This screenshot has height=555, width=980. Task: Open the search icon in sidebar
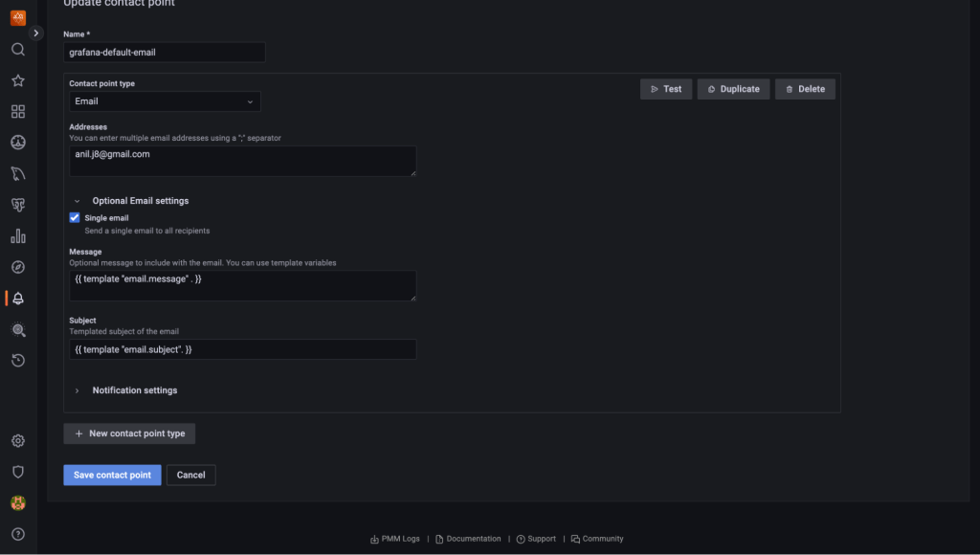point(18,50)
